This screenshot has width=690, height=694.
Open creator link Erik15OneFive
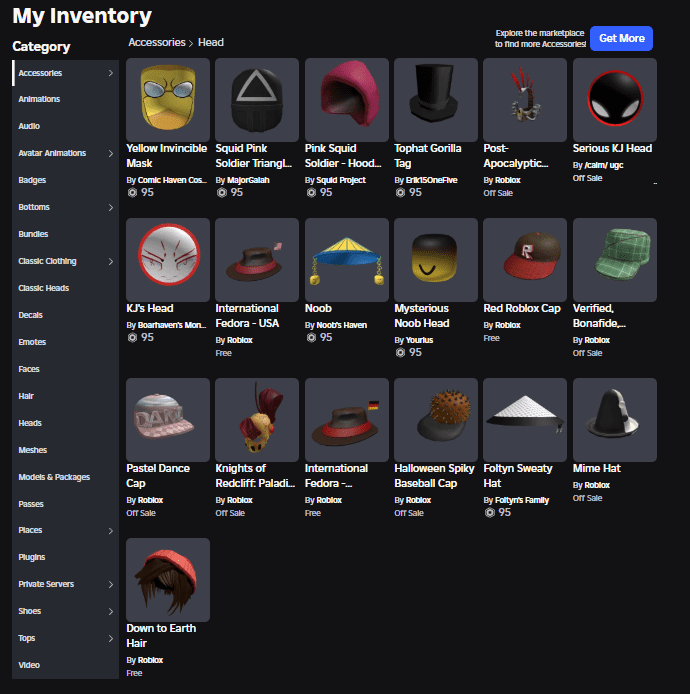click(432, 180)
